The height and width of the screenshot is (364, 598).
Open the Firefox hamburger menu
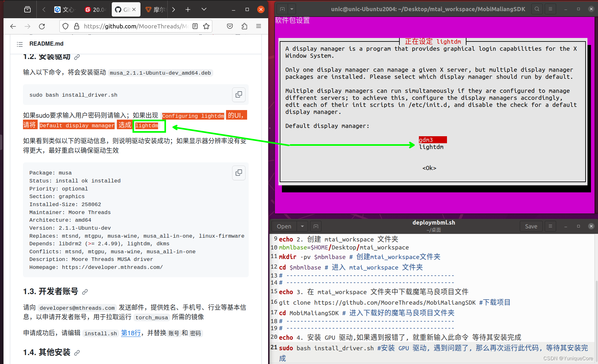(x=259, y=26)
